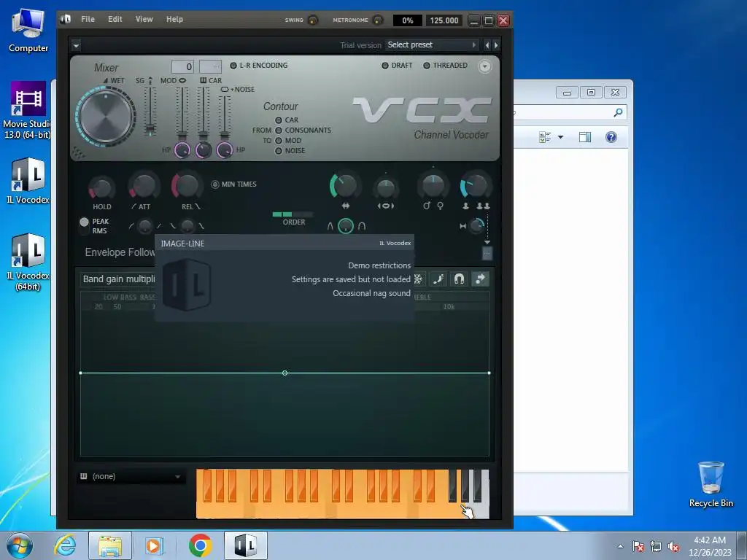This screenshot has height=560, width=747.
Task: Open the Edit menu
Action: (x=115, y=19)
